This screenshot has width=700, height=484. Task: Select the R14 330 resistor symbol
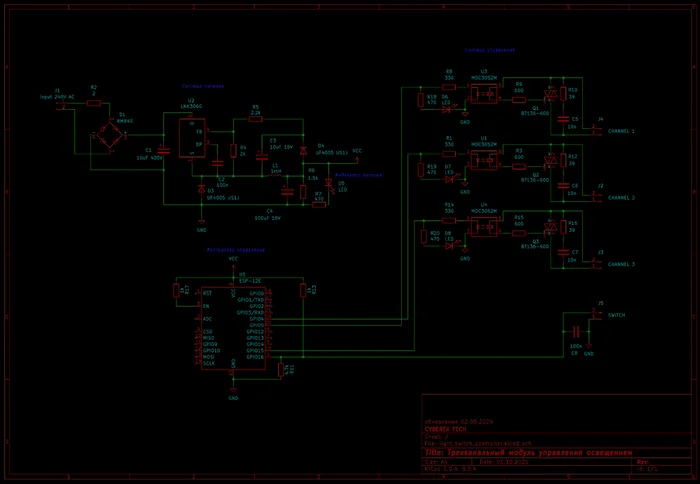[x=449, y=221]
